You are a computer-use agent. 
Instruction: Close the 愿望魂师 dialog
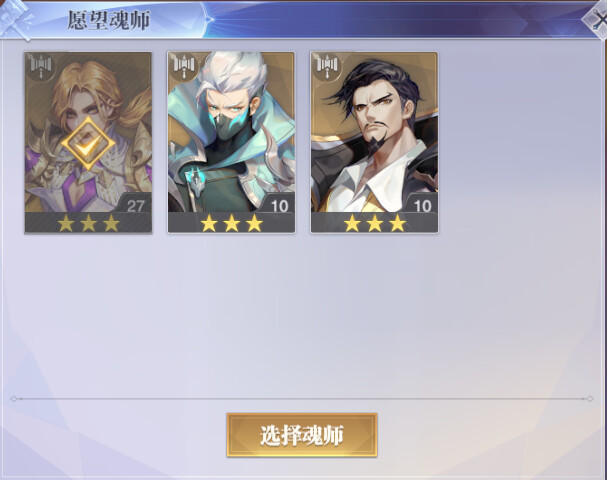coord(598,20)
